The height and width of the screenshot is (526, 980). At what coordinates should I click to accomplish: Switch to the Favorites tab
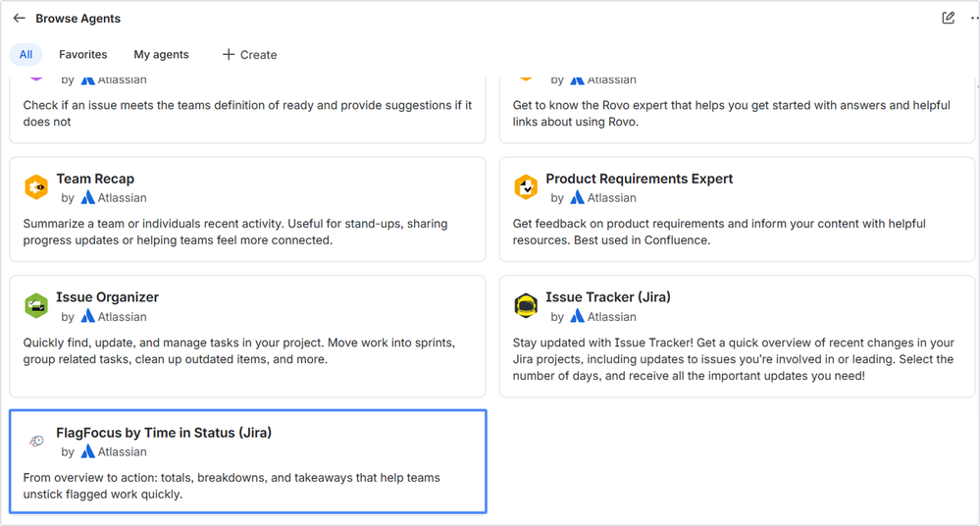[83, 54]
